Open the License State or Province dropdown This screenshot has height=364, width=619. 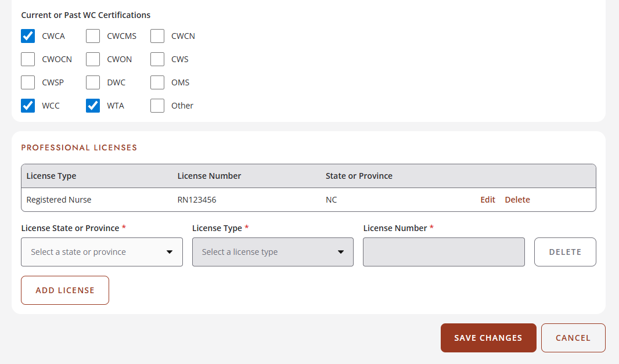click(102, 252)
